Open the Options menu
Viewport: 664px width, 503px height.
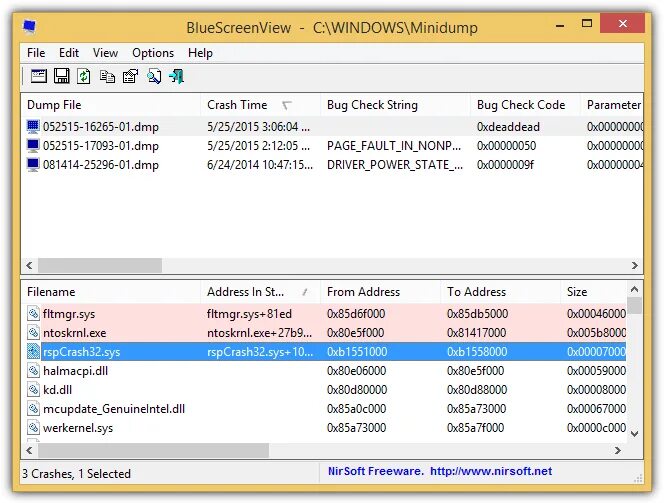(x=153, y=53)
